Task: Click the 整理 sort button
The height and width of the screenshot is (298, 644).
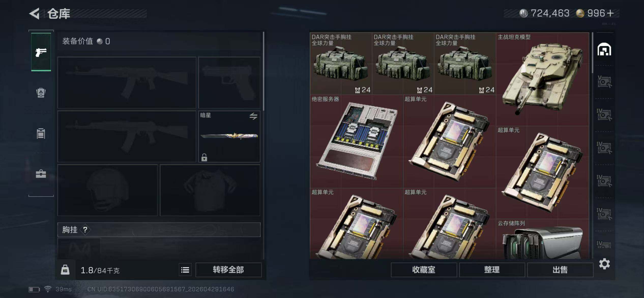Action: [492, 270]
